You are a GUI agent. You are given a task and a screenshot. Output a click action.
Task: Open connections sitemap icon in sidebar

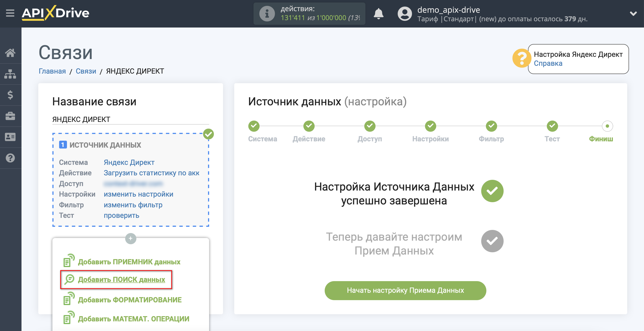(10, 74)
